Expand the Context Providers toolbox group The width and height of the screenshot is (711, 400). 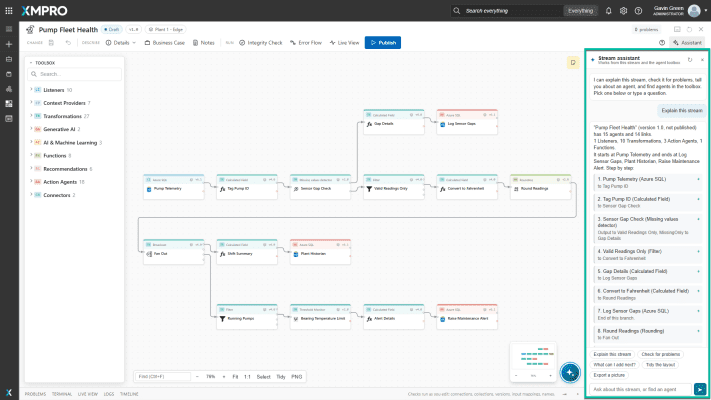[x=60, y=103]
